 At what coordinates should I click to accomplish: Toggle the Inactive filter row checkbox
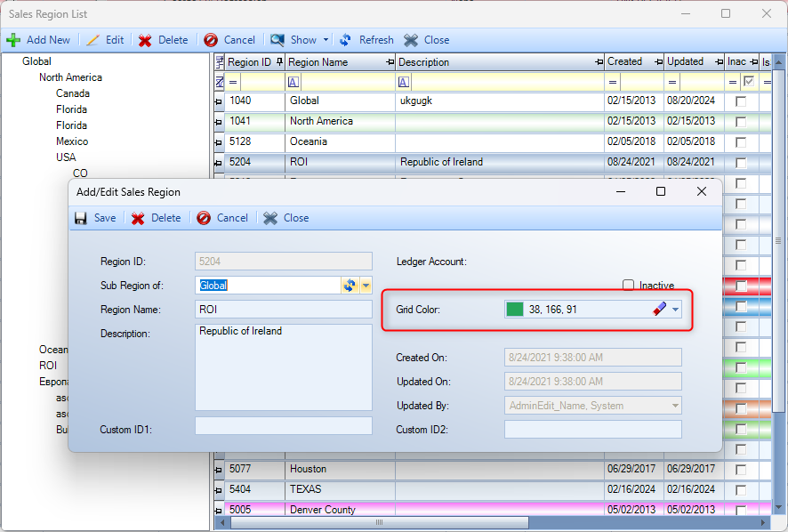tap(749, 81)
